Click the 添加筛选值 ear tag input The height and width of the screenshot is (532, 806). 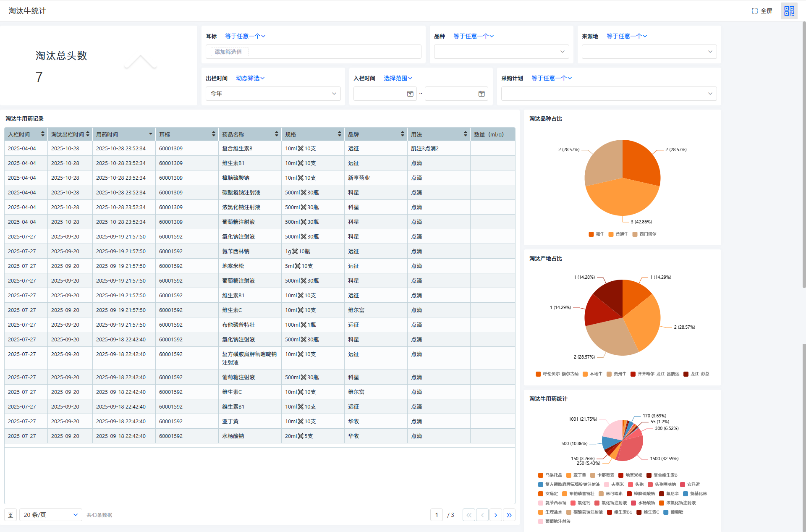coord(229,52)
